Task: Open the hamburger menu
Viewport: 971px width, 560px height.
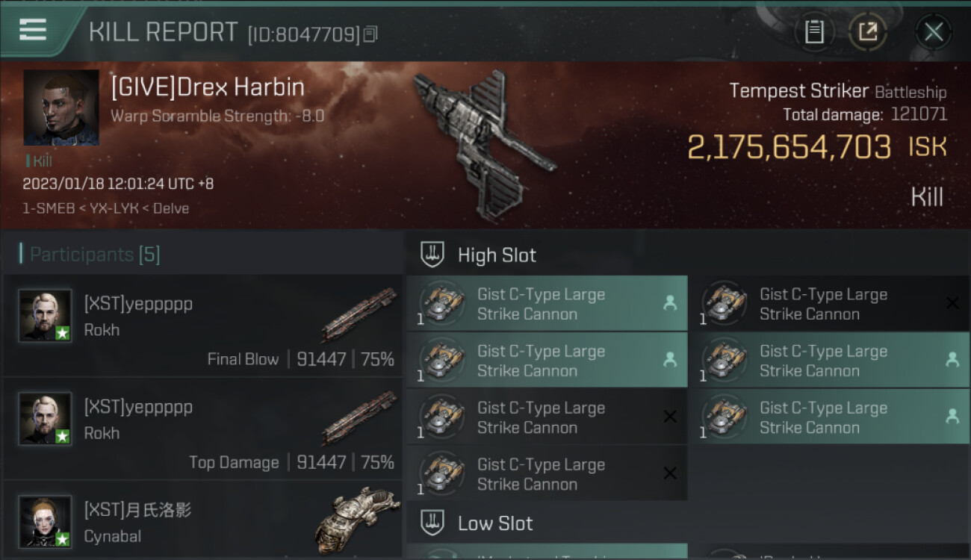Action: coord(33,30)
